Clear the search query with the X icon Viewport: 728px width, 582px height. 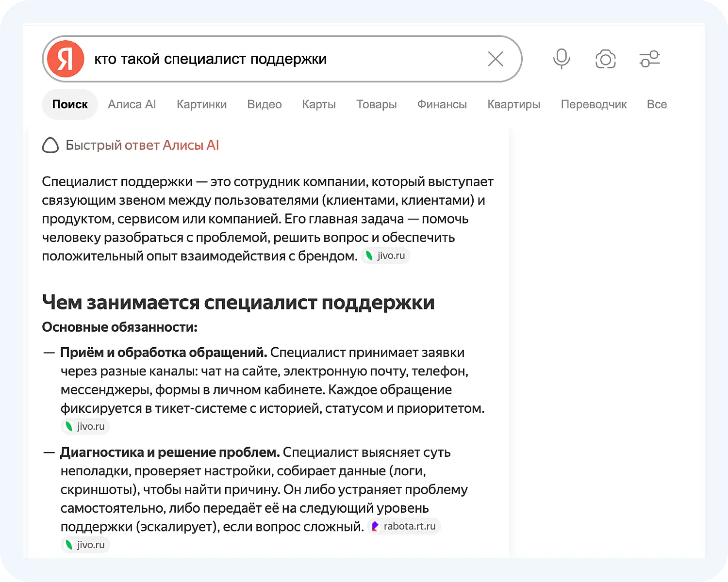pyautogui.click(x=496, y=59)
